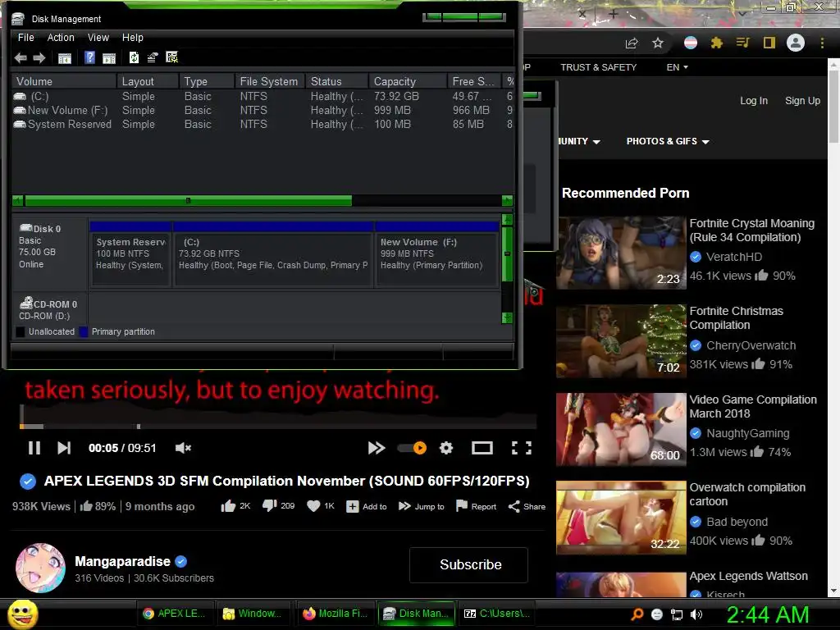This screenshot has width=840, height=630.
Task: Toggle the autoplay switch in the player
Action: pyautogui.click(x=412, y=448)
